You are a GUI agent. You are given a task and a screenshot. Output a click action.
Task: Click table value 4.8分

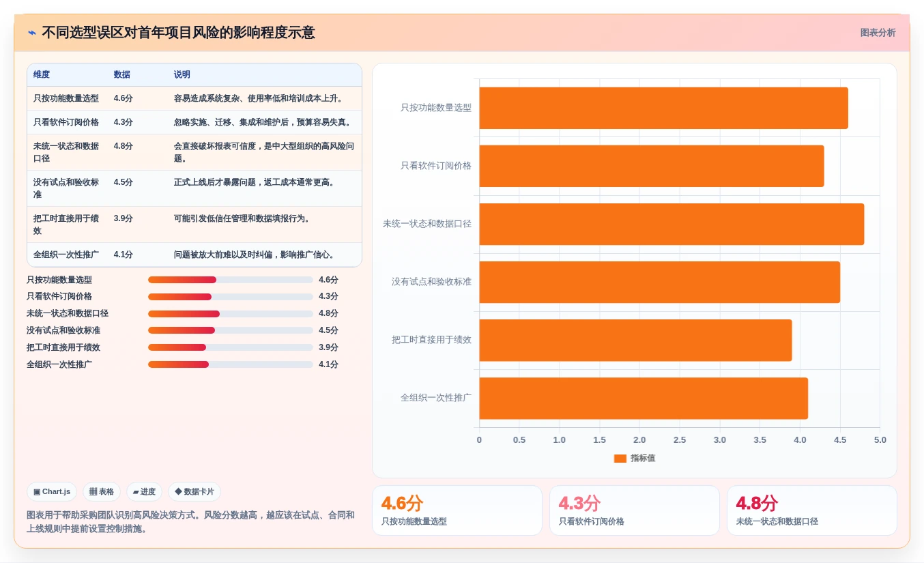(124, 146)
